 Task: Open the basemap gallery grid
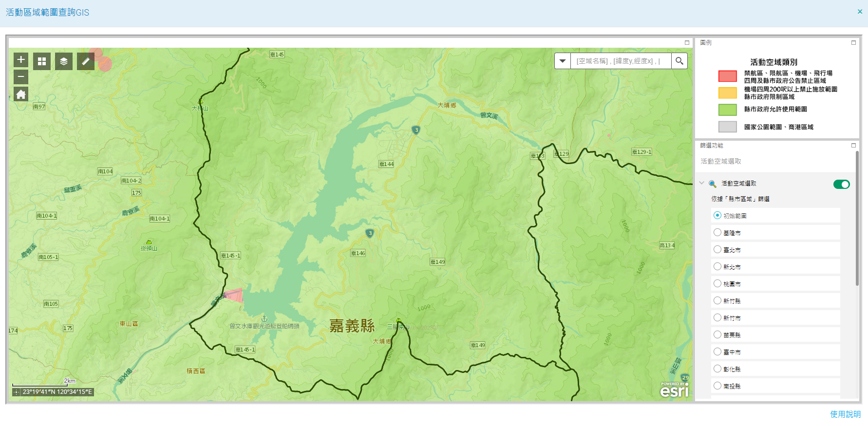tap(42, 61)
